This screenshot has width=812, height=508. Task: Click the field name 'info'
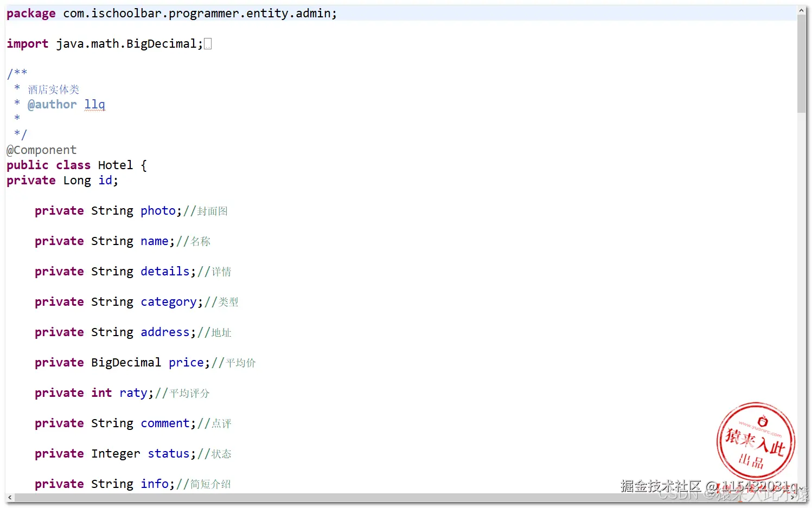pyautogui.click(x=155, y=484)
